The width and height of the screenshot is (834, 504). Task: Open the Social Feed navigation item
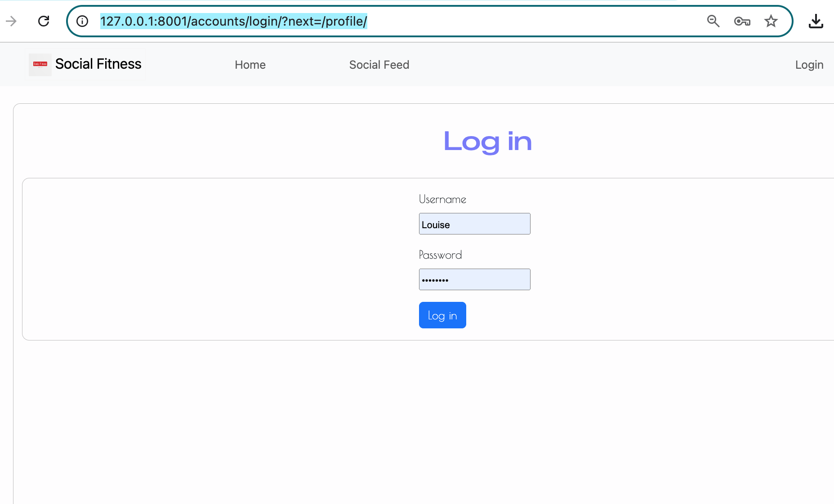point(379,65)
